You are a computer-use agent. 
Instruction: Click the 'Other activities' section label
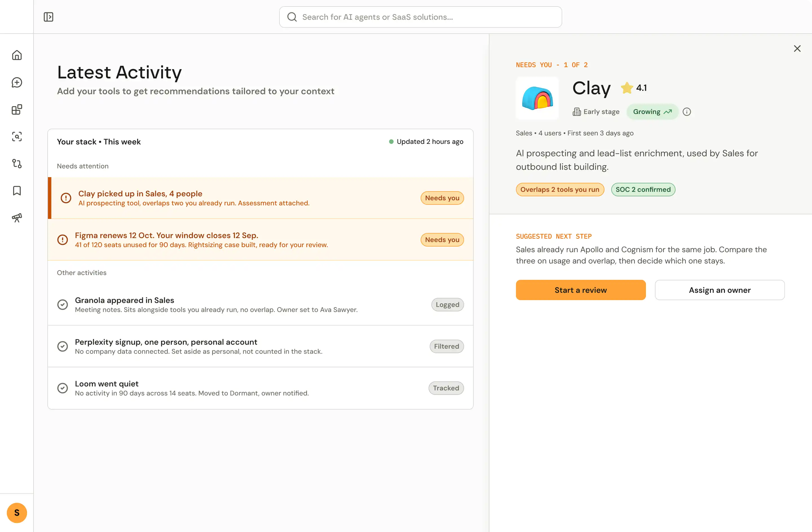81,273
